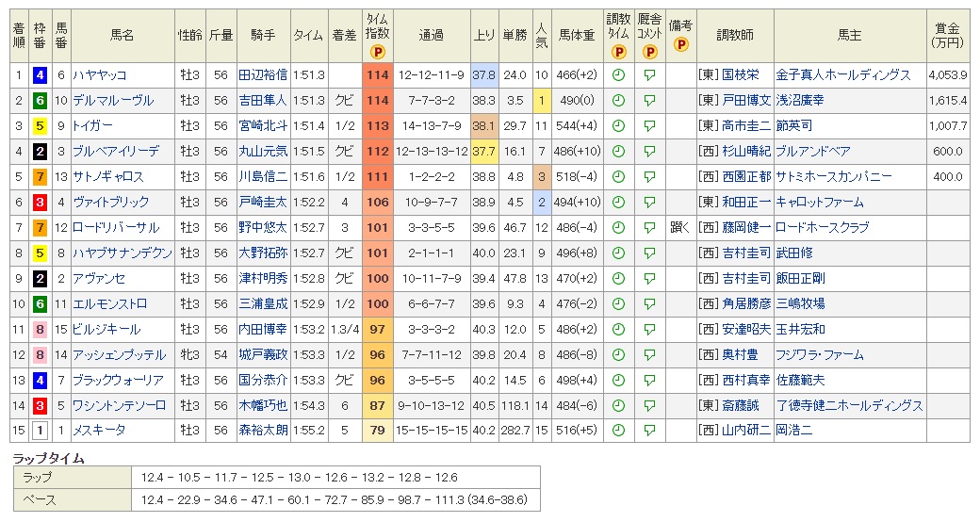Screen dimensions: 980x522
Task: Open trainer profile 角居勝彦
Action: (746, 303)
